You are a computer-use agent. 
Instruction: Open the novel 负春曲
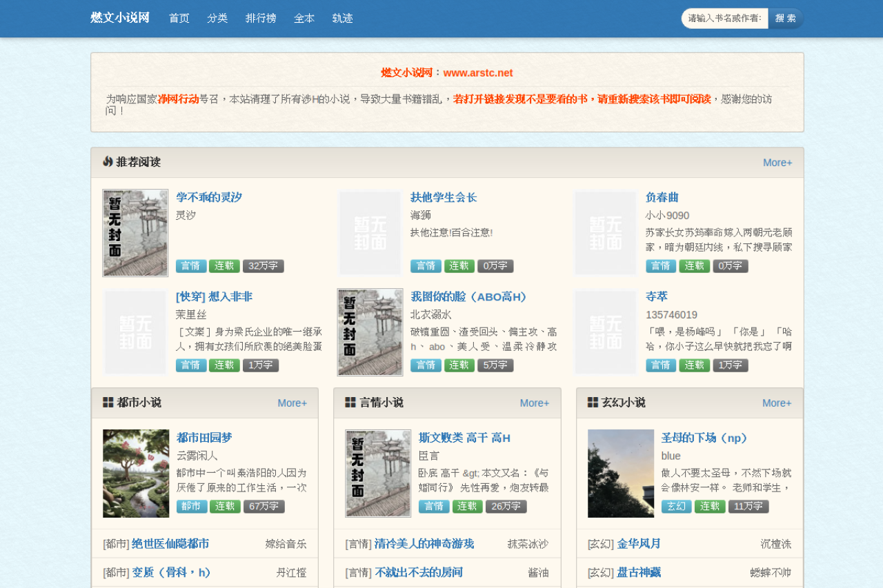[x=662, y=198]
